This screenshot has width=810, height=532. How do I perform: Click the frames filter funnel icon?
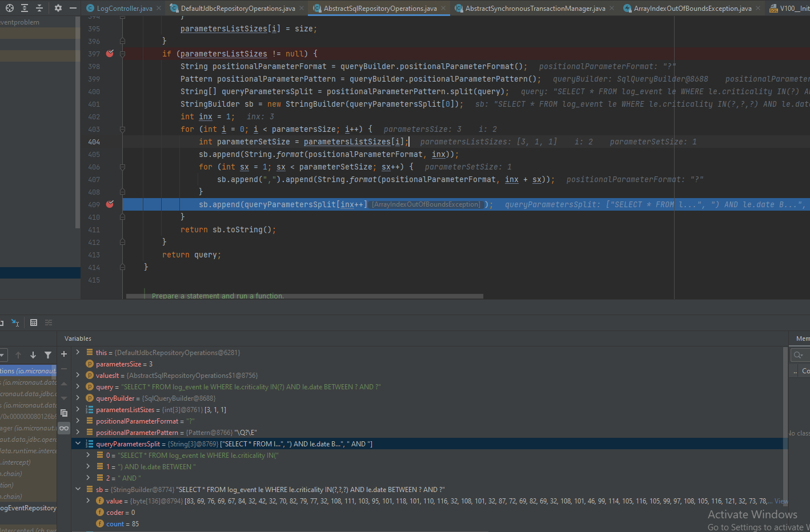coord(48,354)
